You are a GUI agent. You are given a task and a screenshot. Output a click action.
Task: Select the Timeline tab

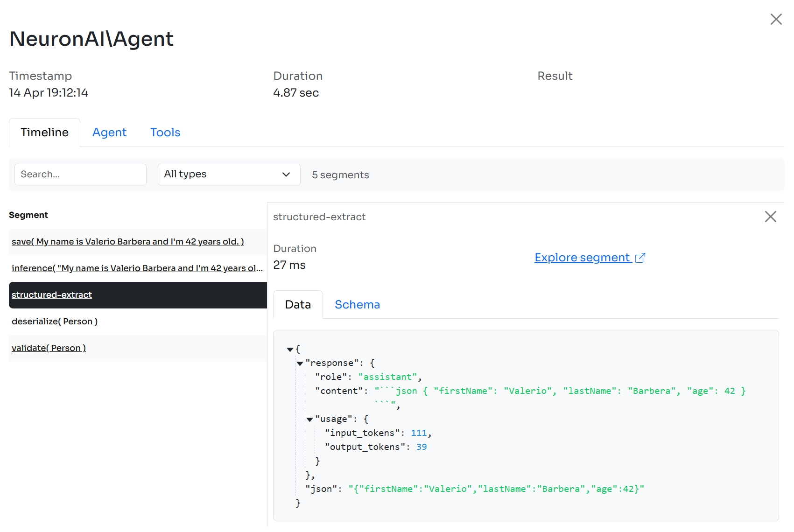45,133
